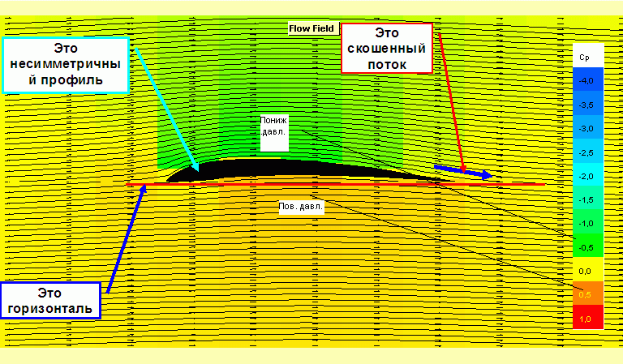Click the Flow Field title label
Screen dimensions: 623x364
tap(312, 28)
